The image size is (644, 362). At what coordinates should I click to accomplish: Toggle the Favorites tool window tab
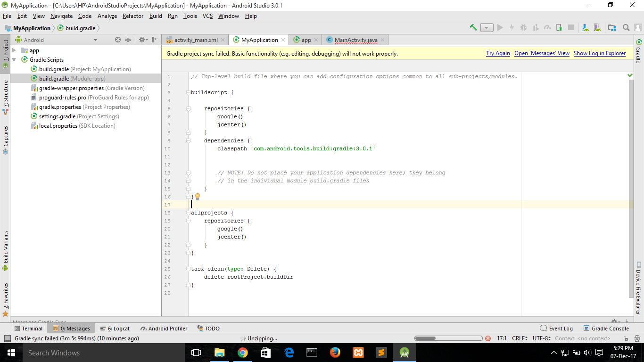coord(5,299)
